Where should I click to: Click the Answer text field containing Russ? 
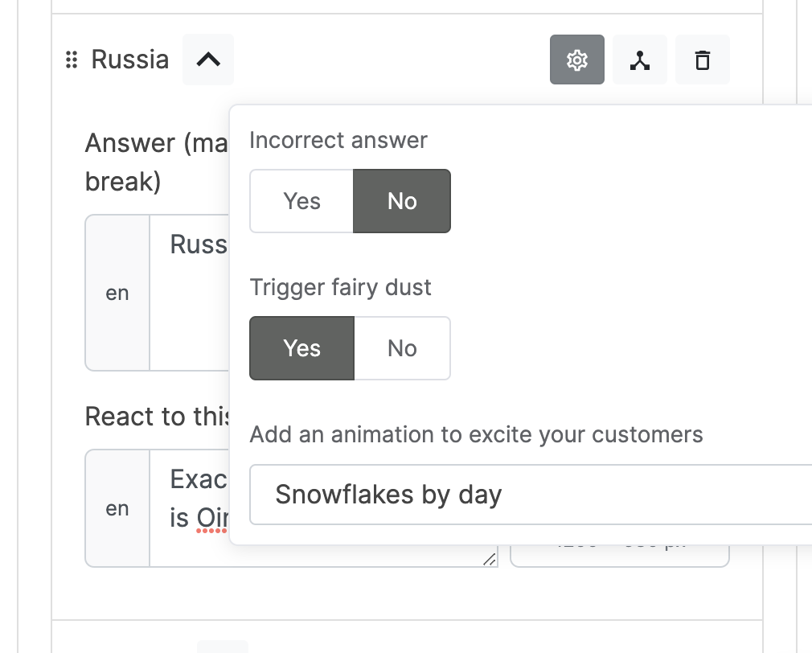click(189, 293)
